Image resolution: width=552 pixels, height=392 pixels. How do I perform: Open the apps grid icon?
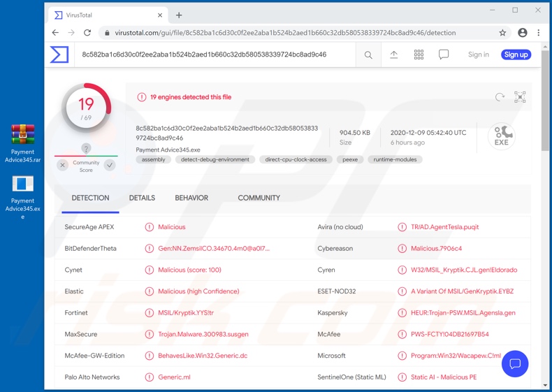click(419, 55)
